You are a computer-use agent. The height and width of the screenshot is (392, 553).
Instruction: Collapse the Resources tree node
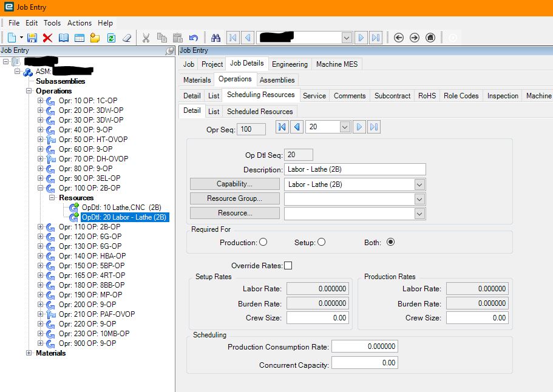[52, 197]
